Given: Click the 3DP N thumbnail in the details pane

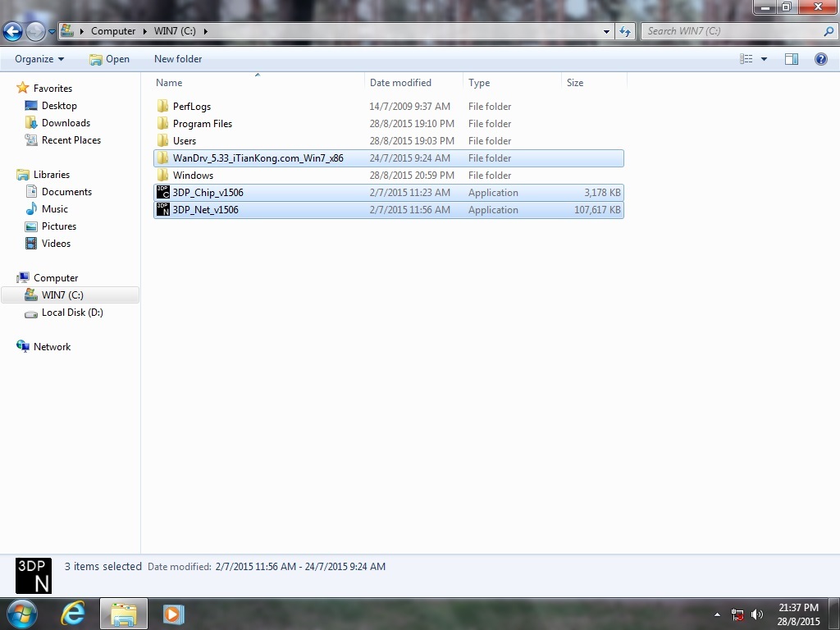Looking at the screenshot, I should tap(33, 576).
